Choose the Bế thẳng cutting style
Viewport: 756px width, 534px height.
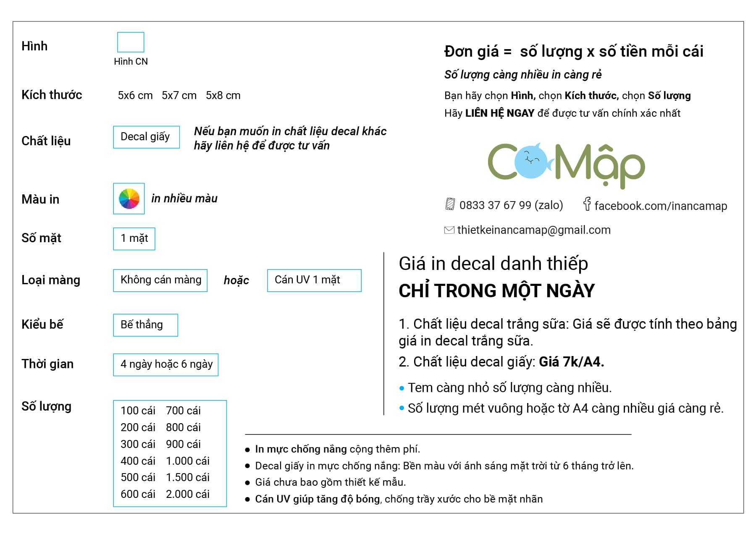145,325
